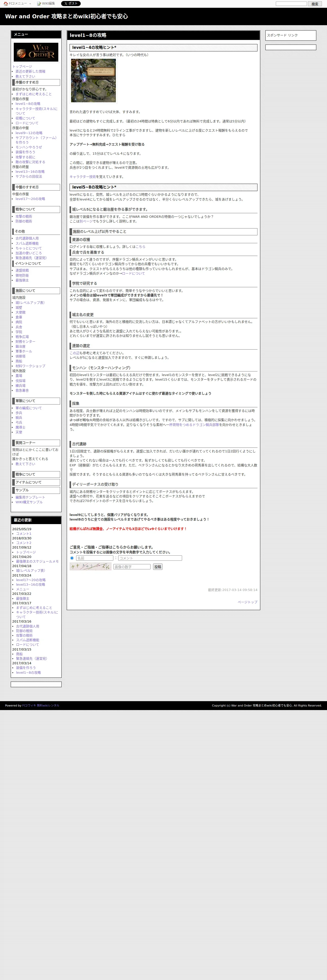327x980 pixels.
Task: Focus the 名前 name input field
Action: pos(94,558)
